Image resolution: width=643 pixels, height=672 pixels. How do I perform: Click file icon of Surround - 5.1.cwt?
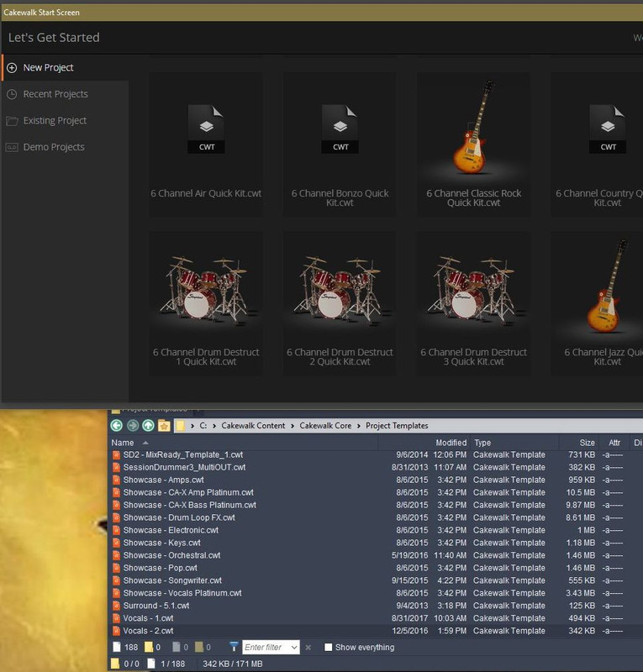coord(116,606)
